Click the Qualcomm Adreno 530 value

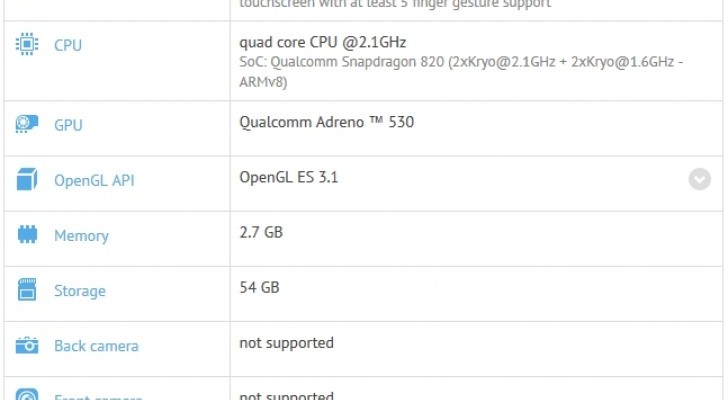pyautogui.click(x=326, y=123)
